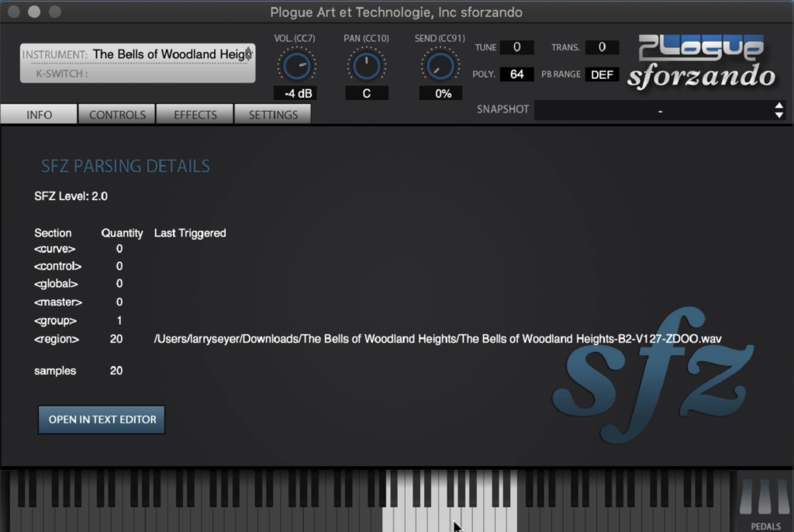794x532 pixels.
Task: Click the SNAPSHOT up/down stepper arrows
Action: 778,110
